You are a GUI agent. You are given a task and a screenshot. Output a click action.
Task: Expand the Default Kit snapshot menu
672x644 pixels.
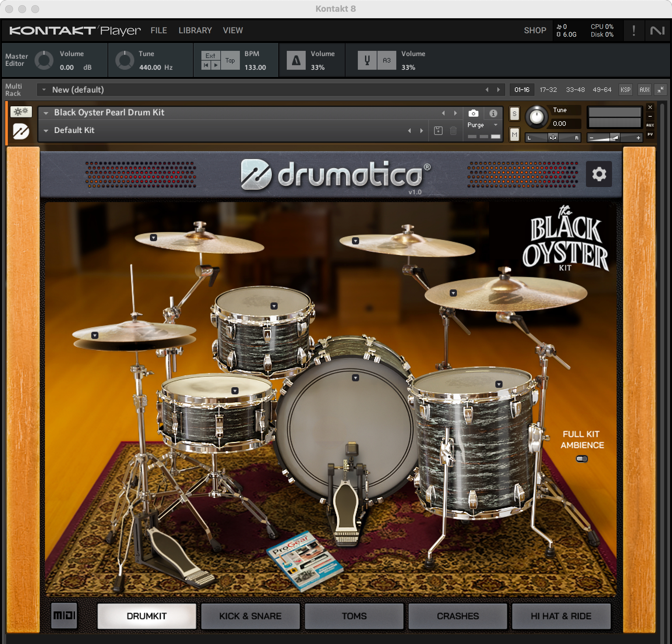pos(46,131)
